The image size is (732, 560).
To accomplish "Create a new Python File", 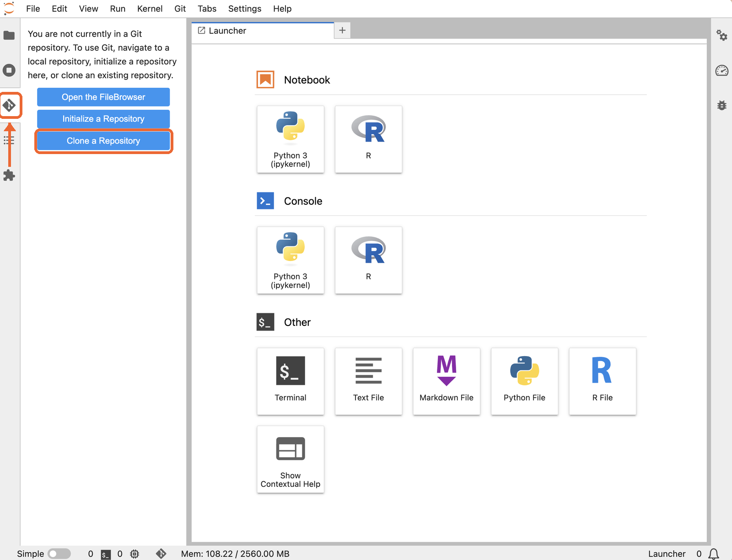I will point(524,381).
